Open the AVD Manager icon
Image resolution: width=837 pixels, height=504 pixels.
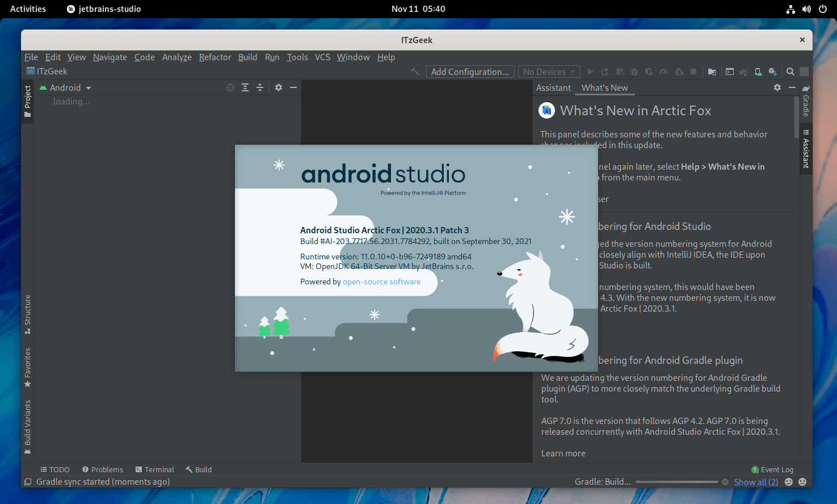point(758,72)
